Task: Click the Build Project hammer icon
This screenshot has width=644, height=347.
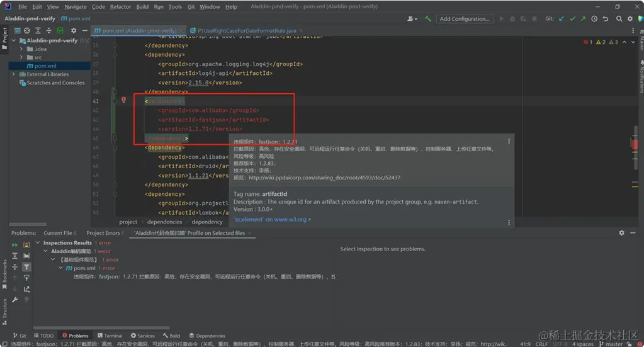Action: (x=428, y=19)
